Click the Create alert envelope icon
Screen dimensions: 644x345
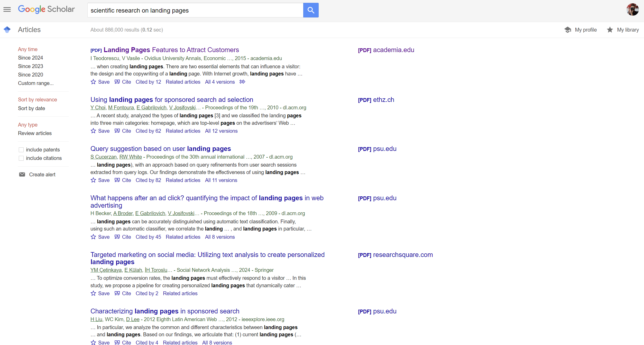coord(22,175)
